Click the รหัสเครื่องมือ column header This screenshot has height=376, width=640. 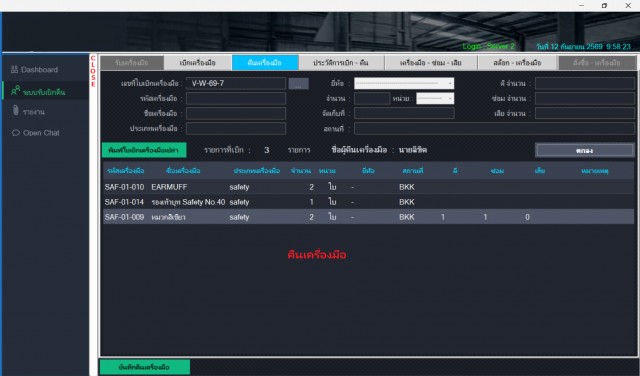pos(126,171)
